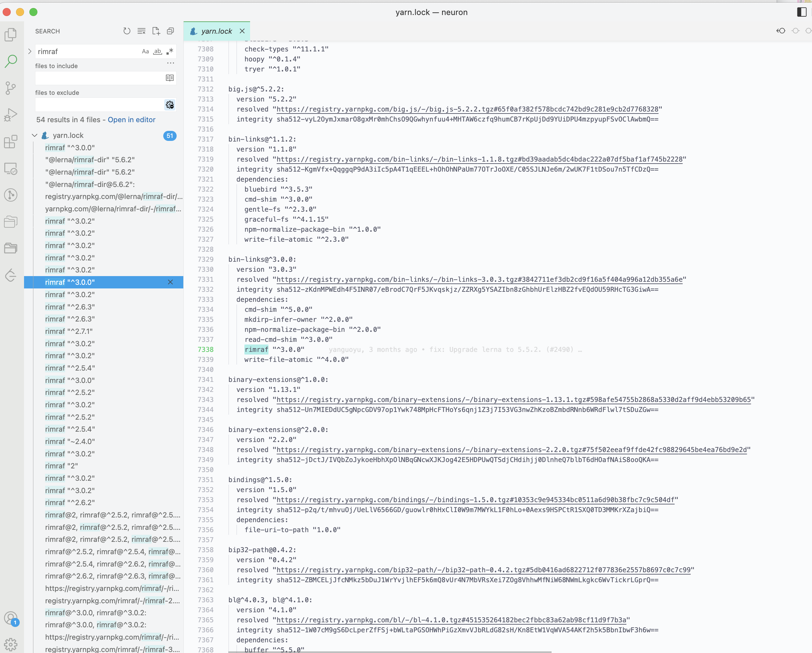
Task: Open result "@lerna/rimraf-dir@5.6.2":
Action: 90,184
